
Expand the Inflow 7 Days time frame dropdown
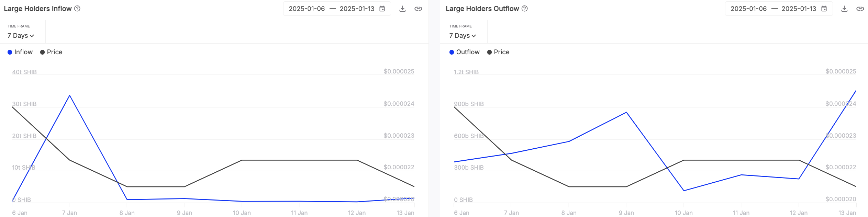click(x=21, y=36)
